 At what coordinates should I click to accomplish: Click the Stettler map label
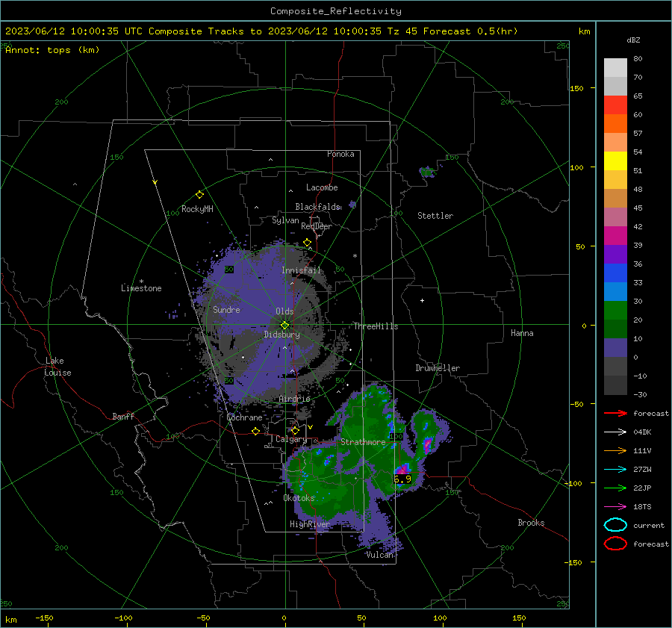pos(435,216)
